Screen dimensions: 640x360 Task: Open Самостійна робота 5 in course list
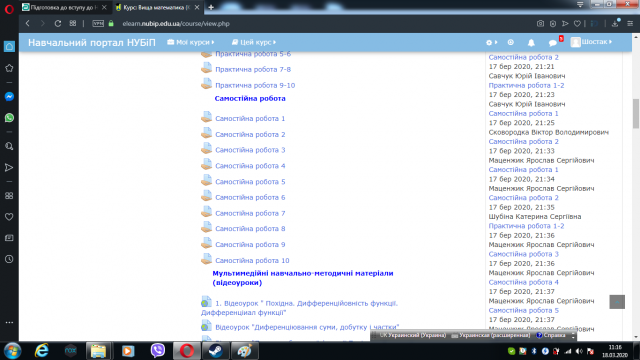tap(250, 182)
